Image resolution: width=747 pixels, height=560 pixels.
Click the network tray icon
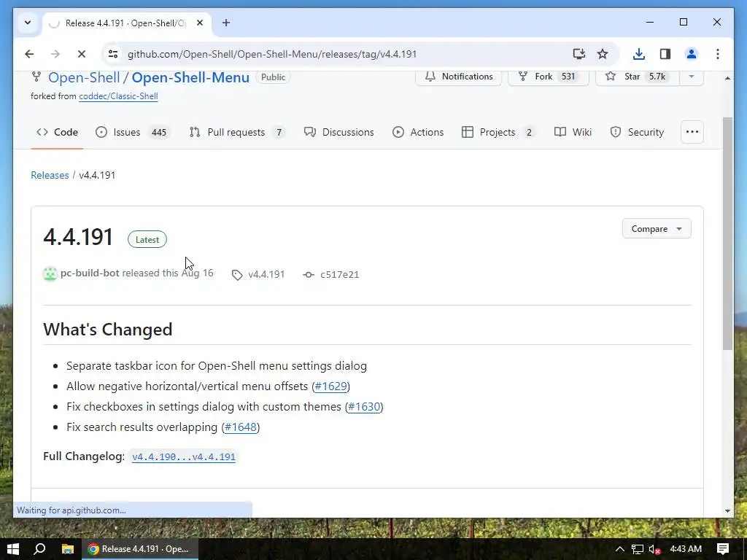(x=638, y=549)
